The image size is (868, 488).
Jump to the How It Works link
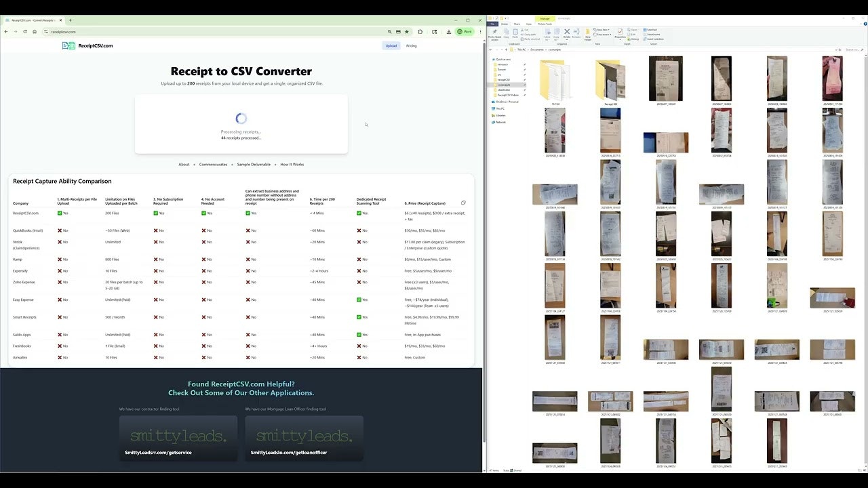[292, 165]
